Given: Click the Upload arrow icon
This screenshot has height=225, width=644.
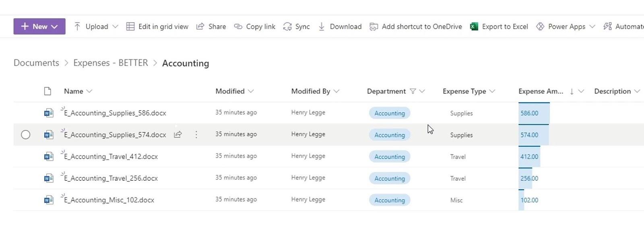Looking at the screenshot, I should (77, 27).
